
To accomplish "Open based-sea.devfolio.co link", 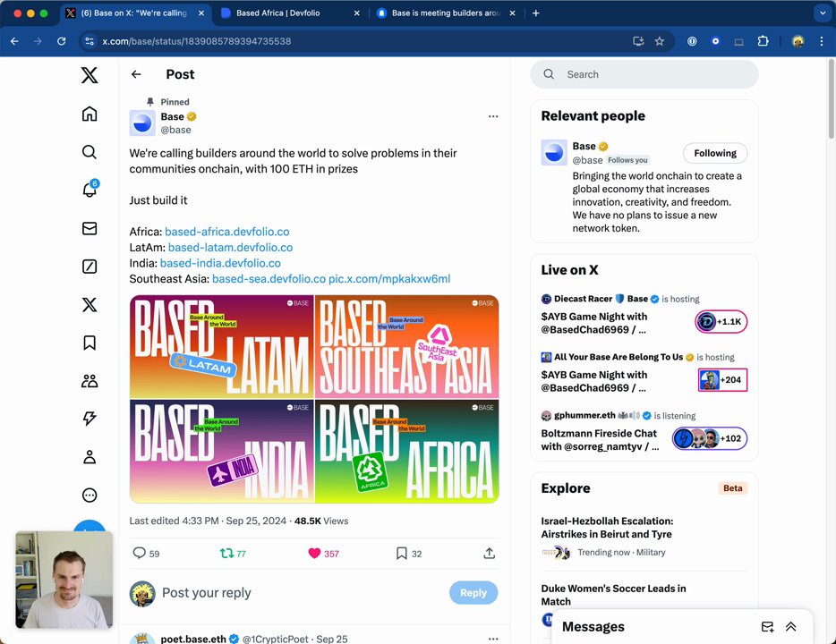I will point(269,278).
